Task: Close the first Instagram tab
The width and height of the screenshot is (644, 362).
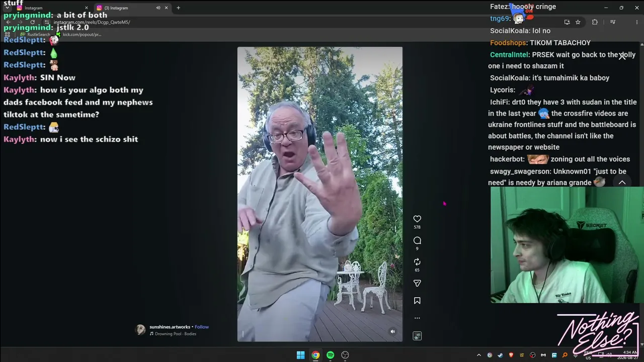Action: (86, 8)
